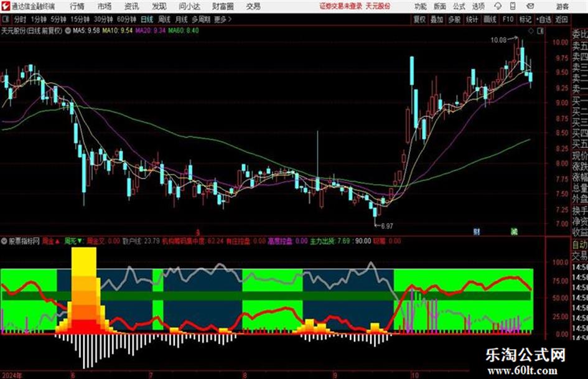The image size is (588, 379).
Task: Open the 资讯 menu
Action: pos(132,6)
